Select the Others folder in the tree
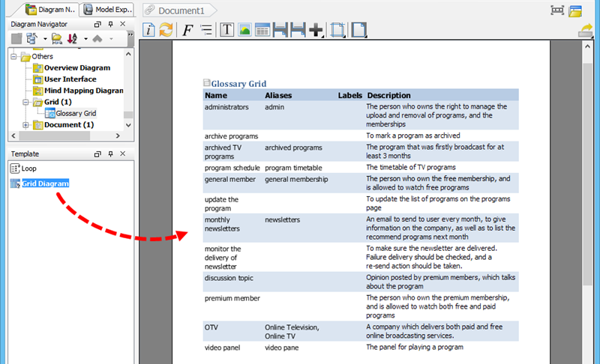 pyautogui.click(x=42, y=56)
